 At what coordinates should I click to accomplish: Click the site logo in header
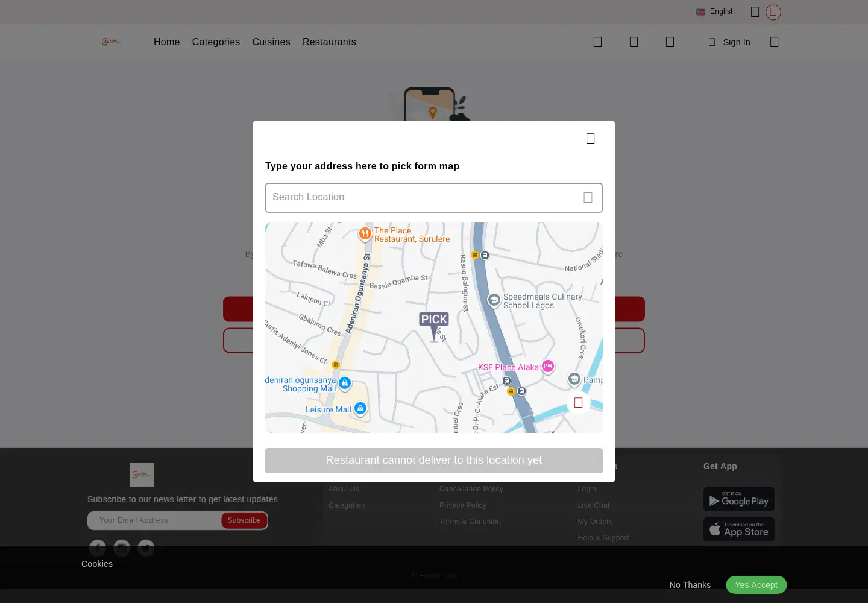click(112, 42)
